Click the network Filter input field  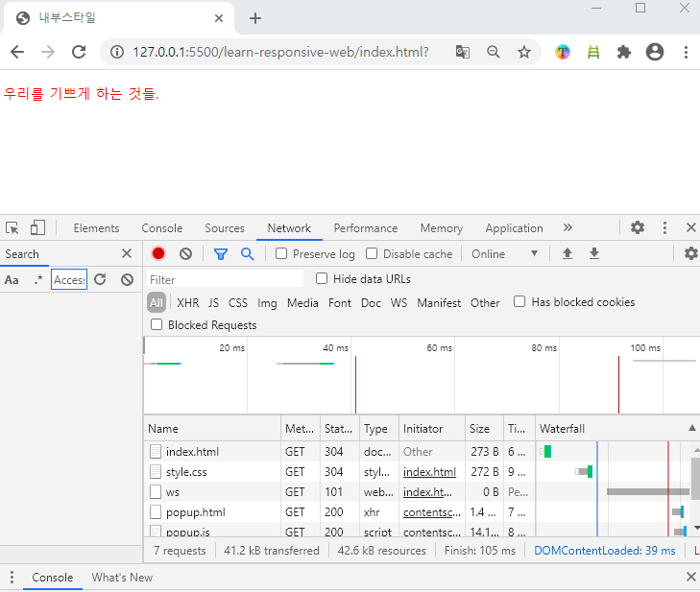(225, 280)
